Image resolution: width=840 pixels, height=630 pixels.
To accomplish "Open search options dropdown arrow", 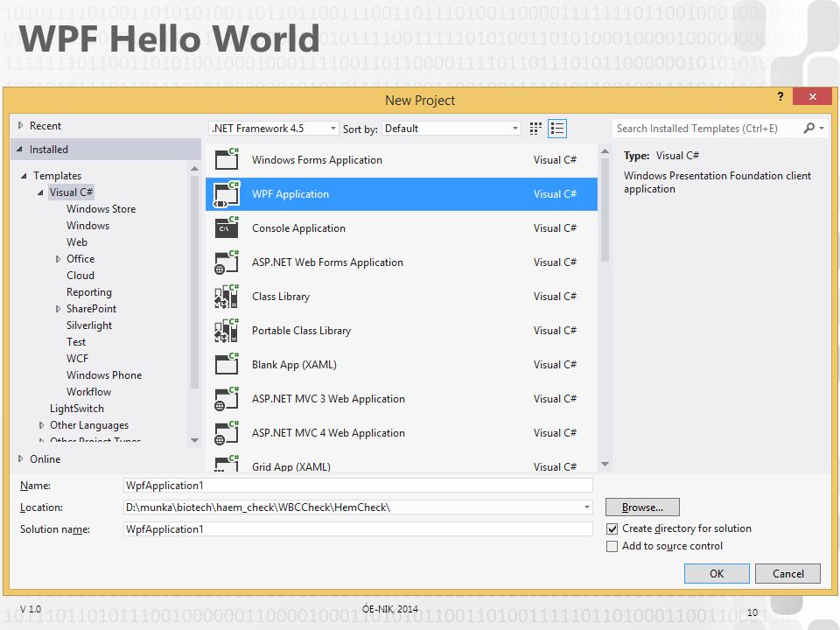I will [x=822, y=128].
